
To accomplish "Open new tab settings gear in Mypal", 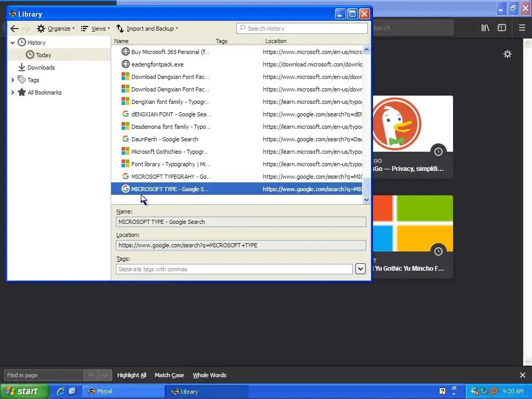I will tap(507, 54).
